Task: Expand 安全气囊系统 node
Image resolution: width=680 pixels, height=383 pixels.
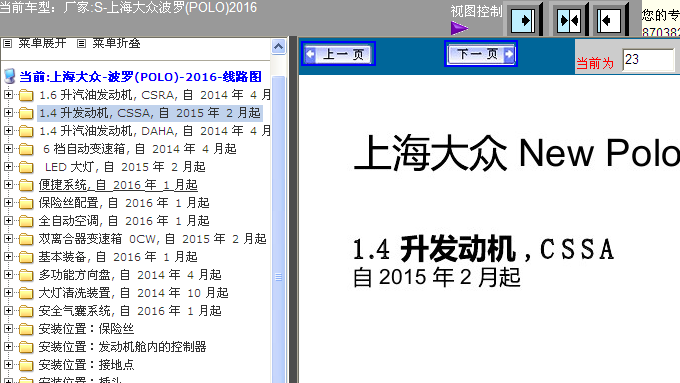Action: (x=8, y=310)
